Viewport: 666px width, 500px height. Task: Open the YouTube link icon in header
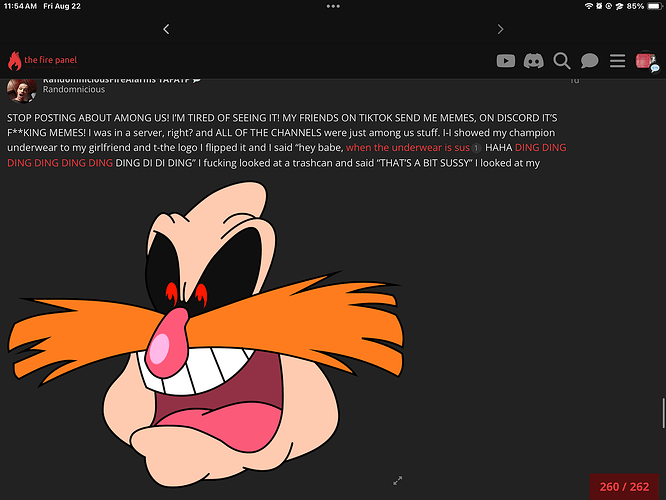[x=506, y=61]
